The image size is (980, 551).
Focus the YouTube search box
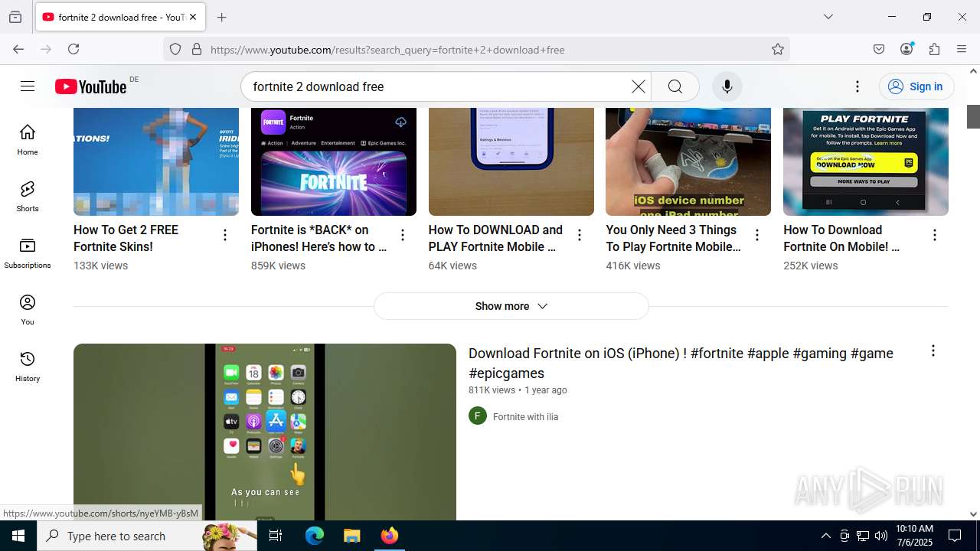[436, 86]
